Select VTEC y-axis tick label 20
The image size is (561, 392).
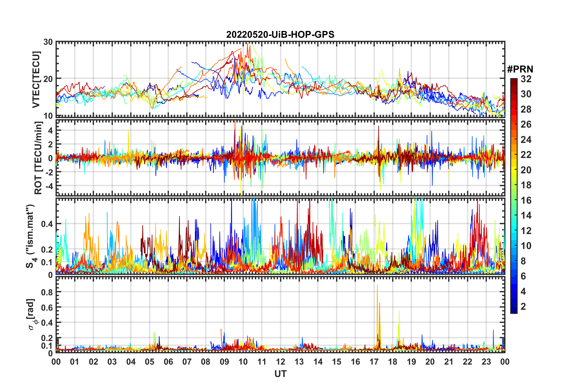[48, 79]
